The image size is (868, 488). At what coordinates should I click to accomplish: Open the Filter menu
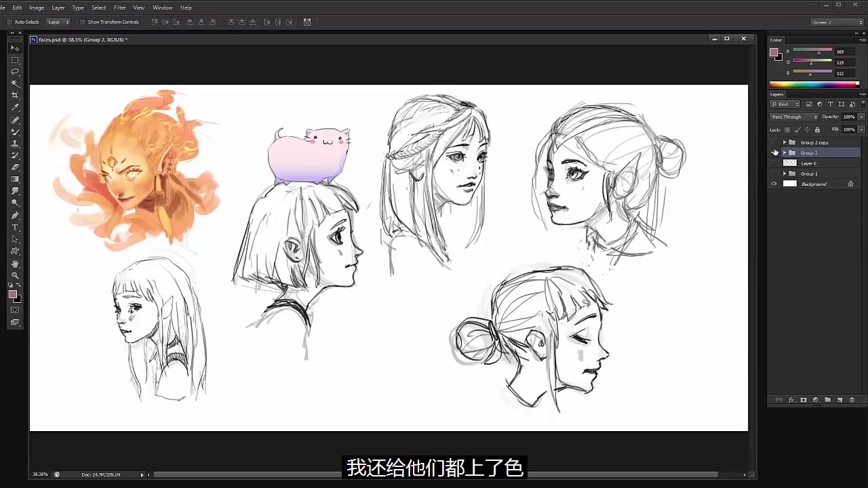click(x=120, y=7)
